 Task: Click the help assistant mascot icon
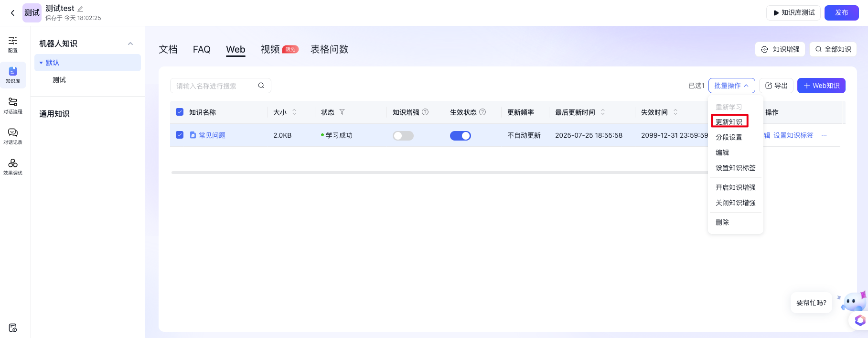[853, 302]
